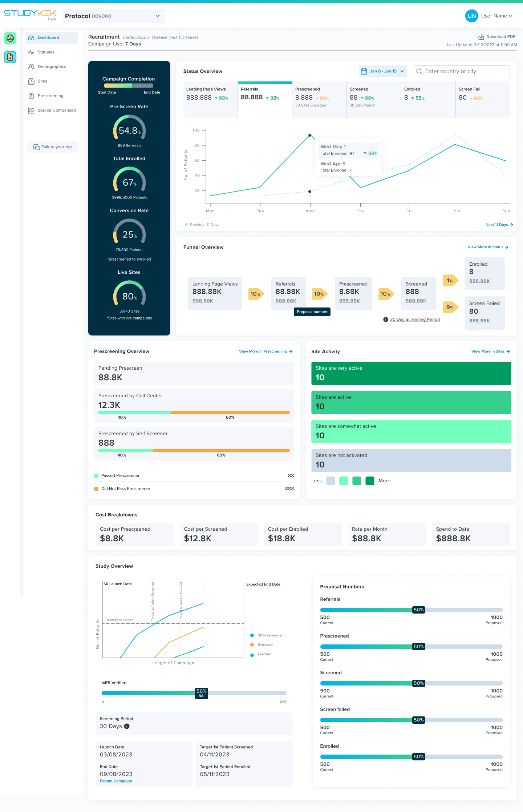Click the arrow next to Previous 11 Days
This screenshot has width=523, height=812.
tap(187, 225)
